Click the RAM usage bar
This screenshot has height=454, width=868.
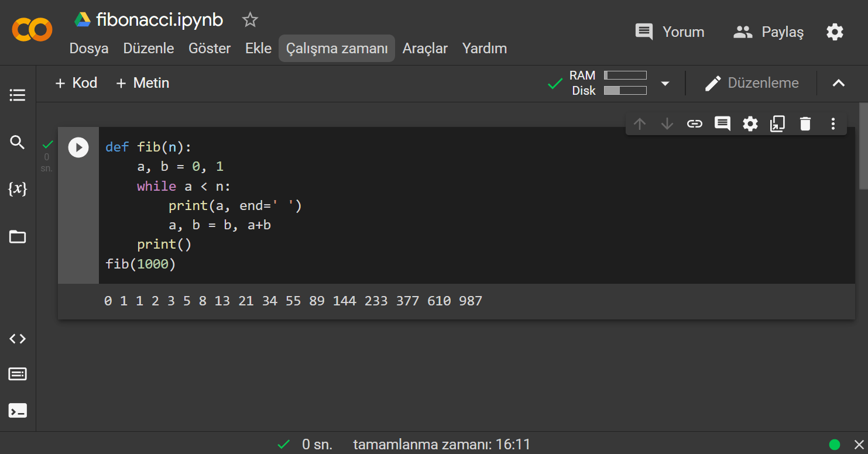pos(625,75)
